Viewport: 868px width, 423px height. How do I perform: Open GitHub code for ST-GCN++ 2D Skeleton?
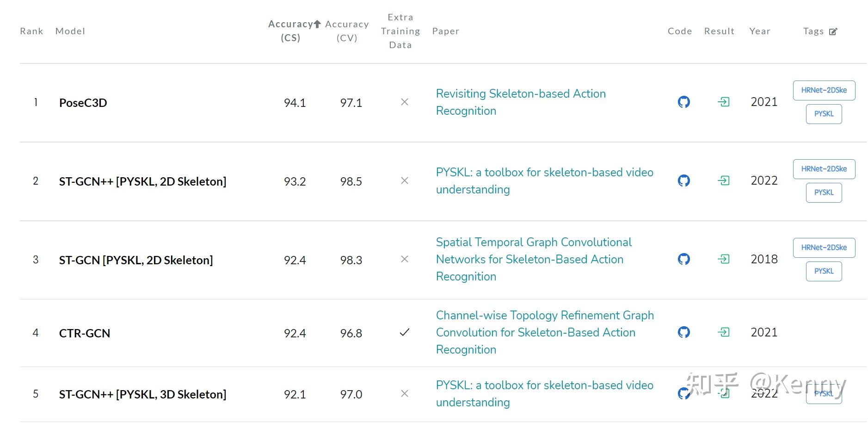(x=683, y=180)
